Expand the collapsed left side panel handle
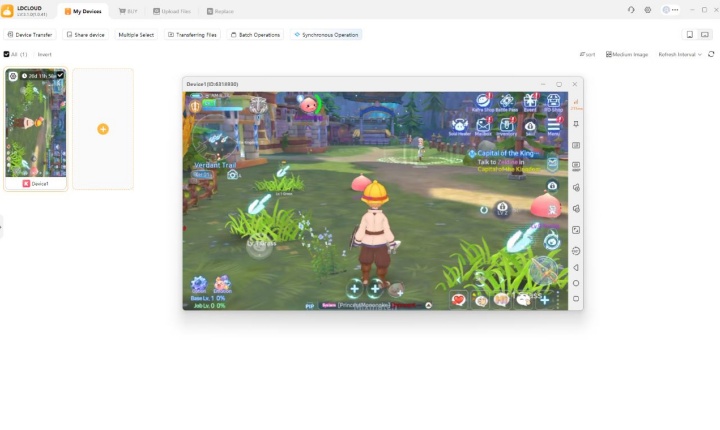 1,227
